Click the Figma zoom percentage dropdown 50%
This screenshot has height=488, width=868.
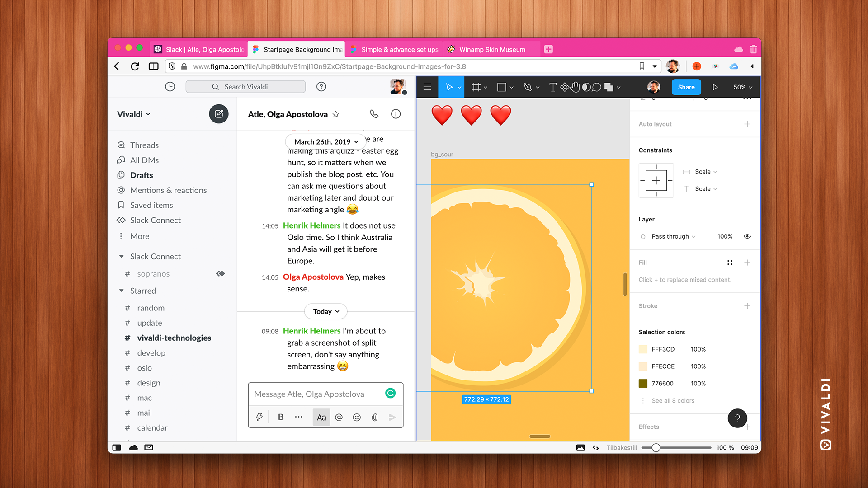741,87
